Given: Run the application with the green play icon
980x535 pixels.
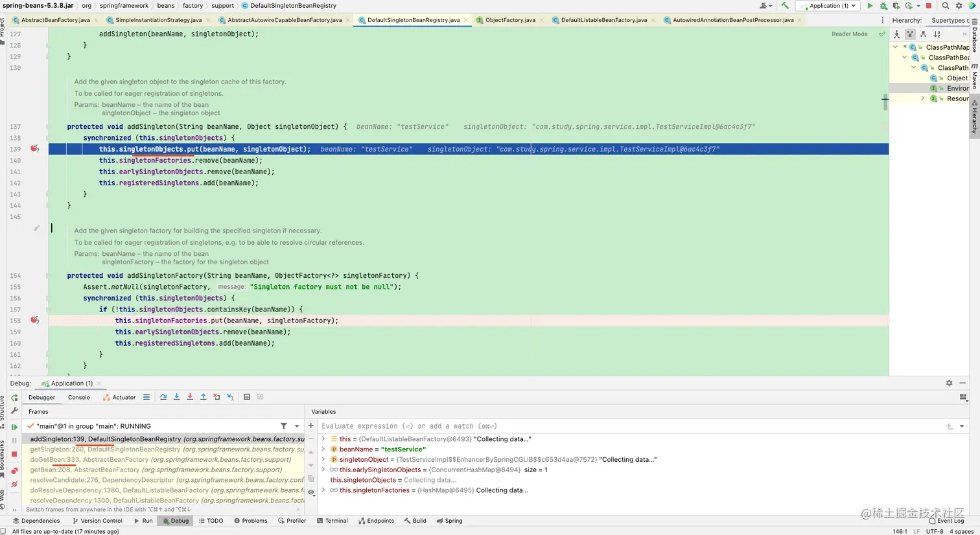Looking at the screenshot, I should 870,6.
